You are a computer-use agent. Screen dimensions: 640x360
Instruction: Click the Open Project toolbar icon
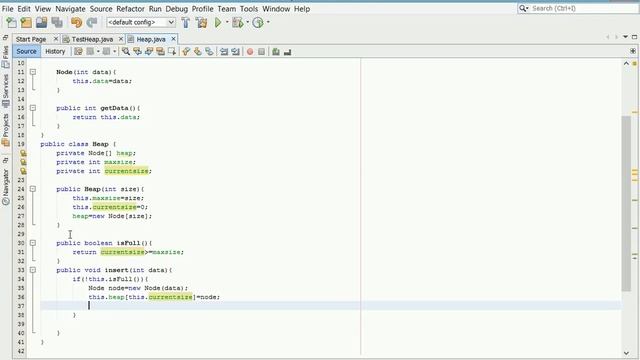[x=41, y=22]
